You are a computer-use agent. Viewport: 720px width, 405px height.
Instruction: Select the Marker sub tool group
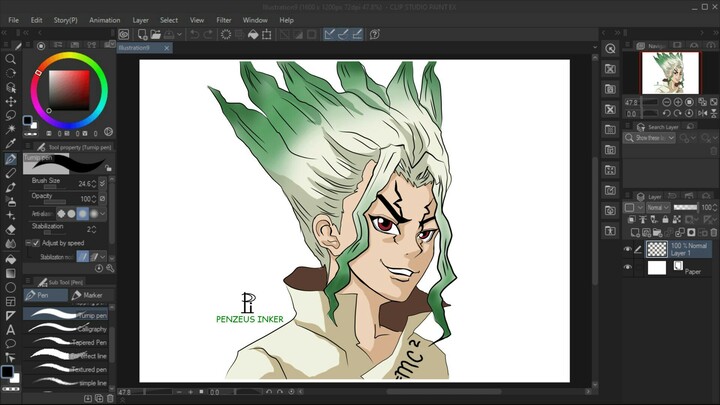click(91, 295)
